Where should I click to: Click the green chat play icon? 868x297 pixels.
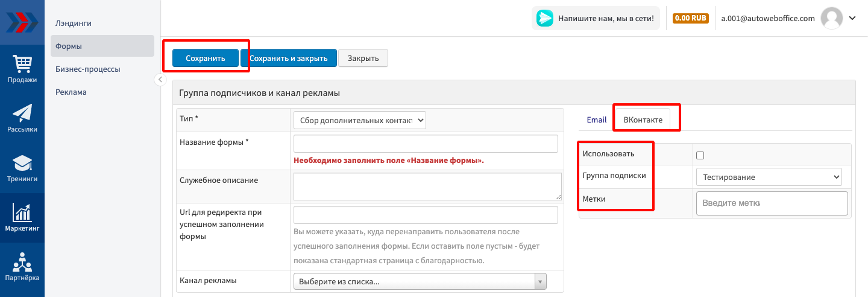tap(545, 18)
